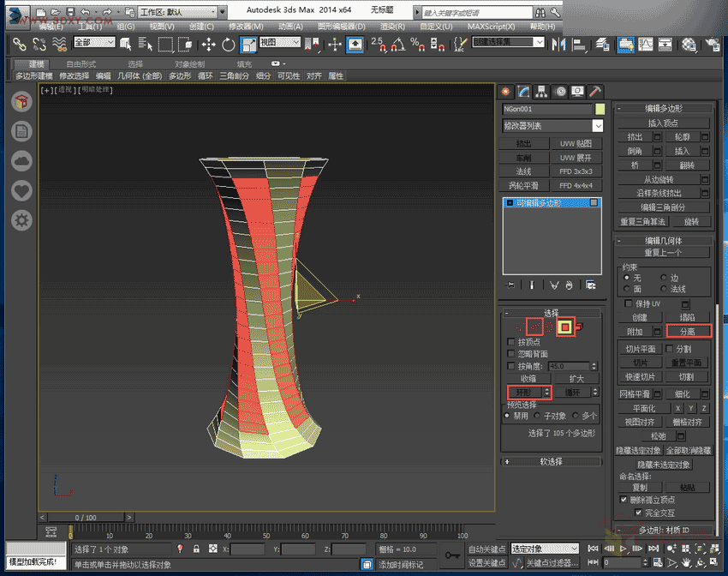Expand the 软选择 rollout

pyautogui.click(x=551, y=461)
